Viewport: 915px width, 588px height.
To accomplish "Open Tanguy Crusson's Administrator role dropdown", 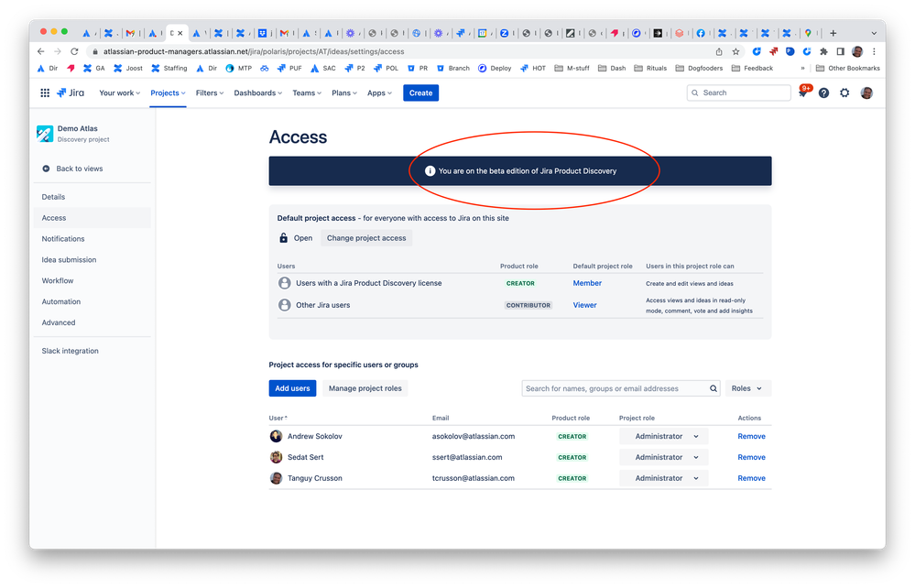I will click(663, 478).
